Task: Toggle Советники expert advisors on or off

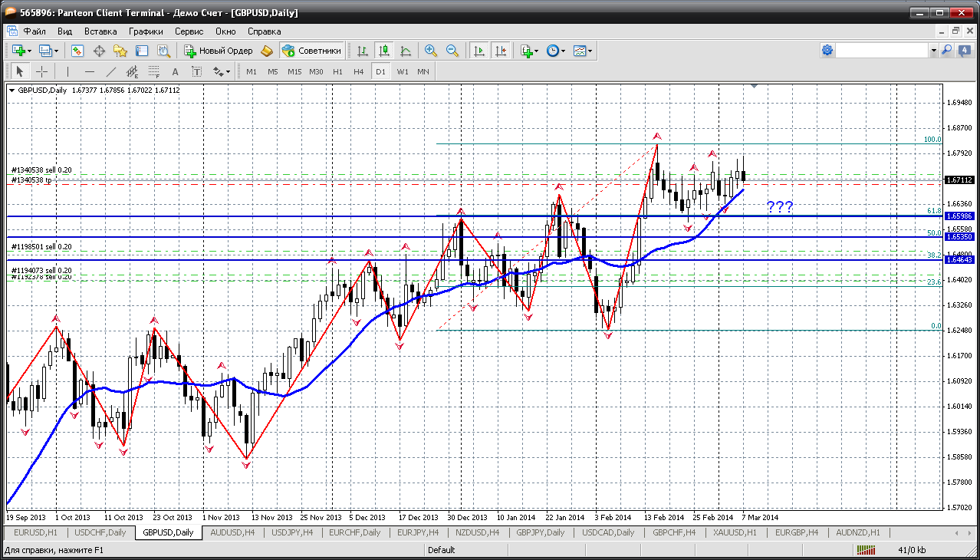Action: (311, 51)
